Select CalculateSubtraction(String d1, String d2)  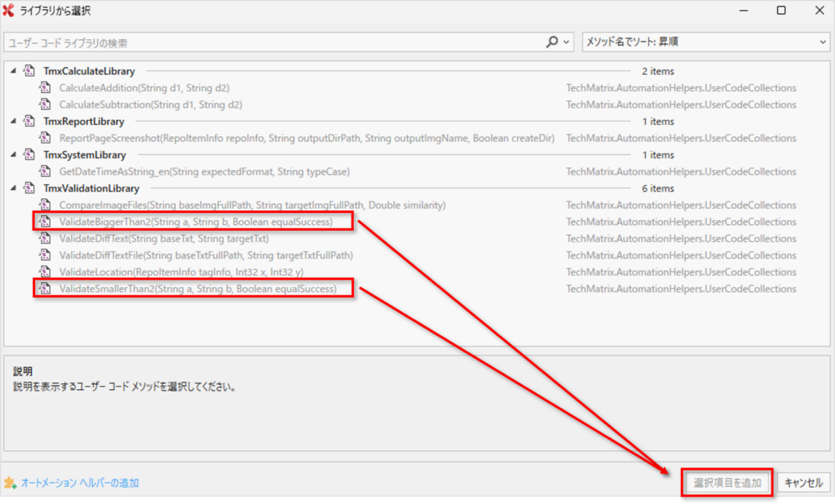(150, 105)
